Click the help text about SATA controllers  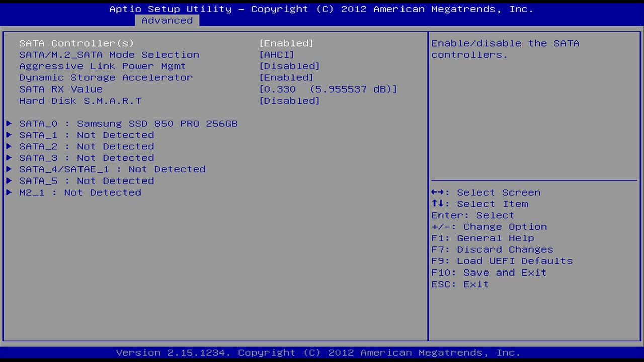coord(505,49)
